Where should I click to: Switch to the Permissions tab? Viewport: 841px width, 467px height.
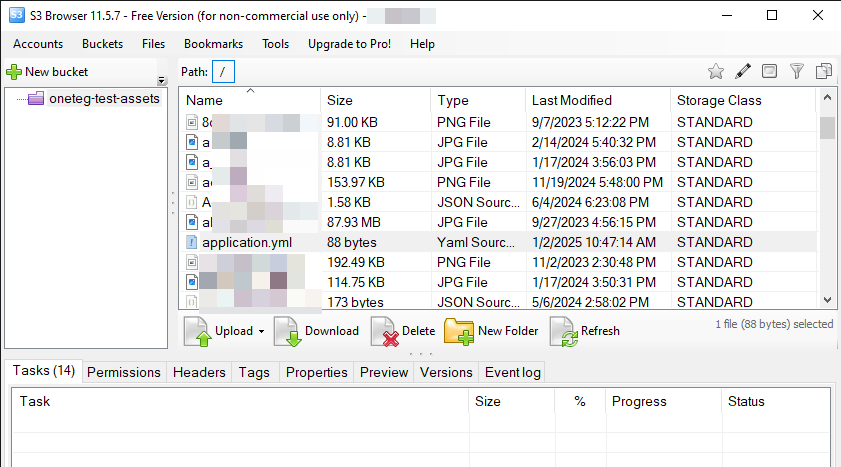124,372
